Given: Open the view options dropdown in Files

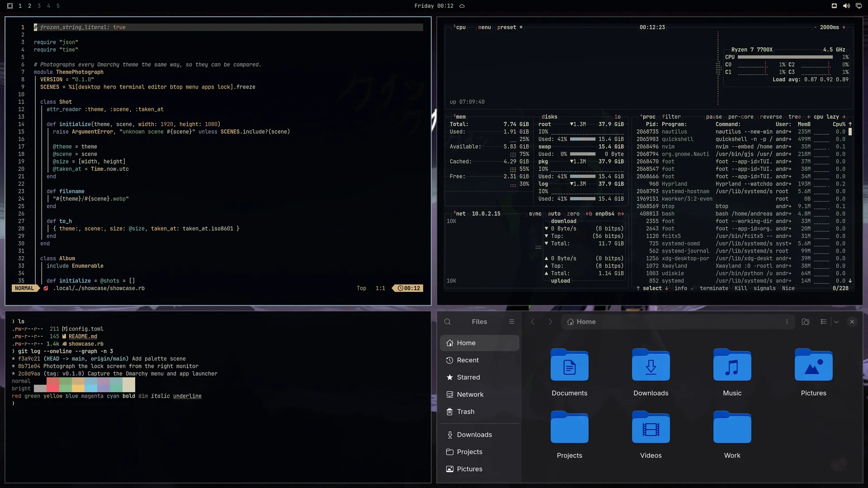Looking at the screenshot, I should point(836,322).
